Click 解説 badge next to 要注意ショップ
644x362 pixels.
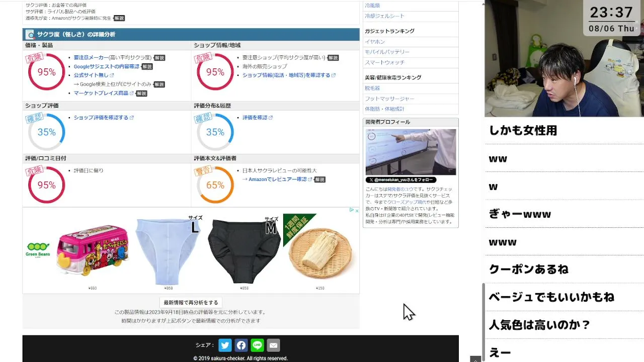click(333, 58)
